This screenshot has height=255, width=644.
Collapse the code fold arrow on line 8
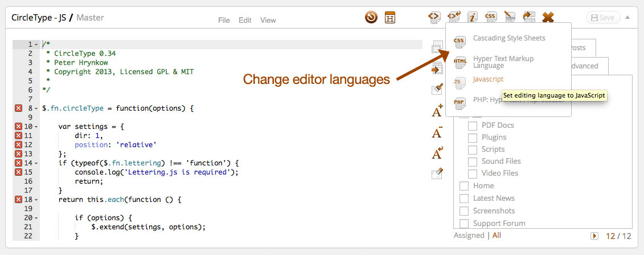coord(36,108)
